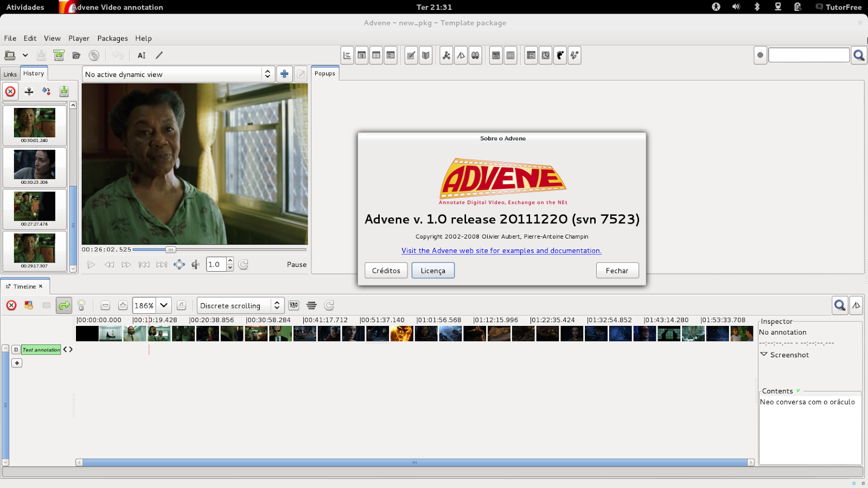
Task: Toggle the 'D' button beside Text annotation
Action: point(16,350)
